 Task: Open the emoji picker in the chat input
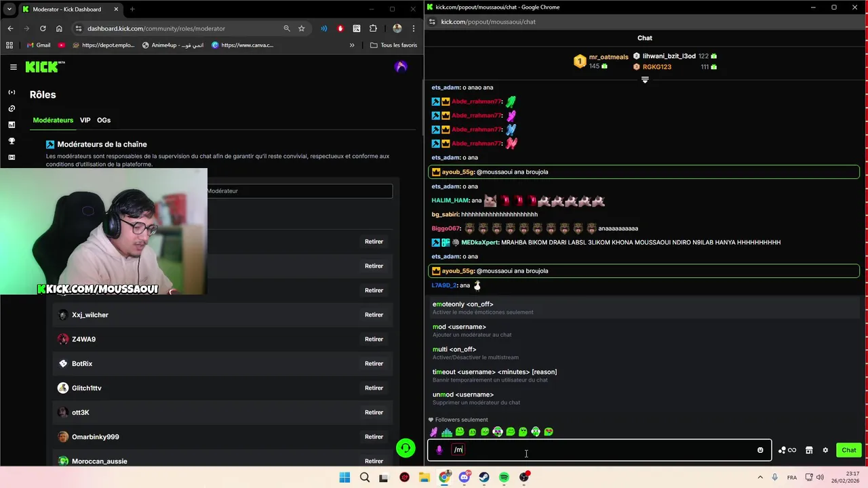point(760,450)
